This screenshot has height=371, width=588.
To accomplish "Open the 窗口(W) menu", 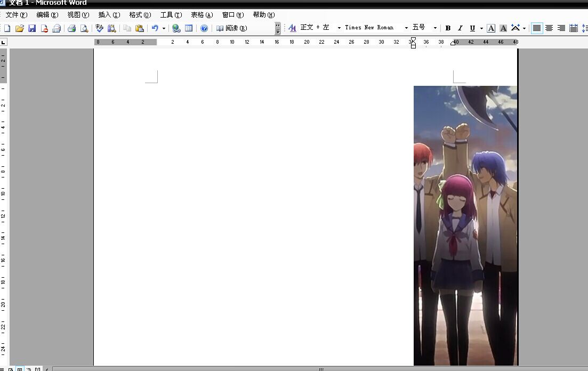I will (233, 14).
